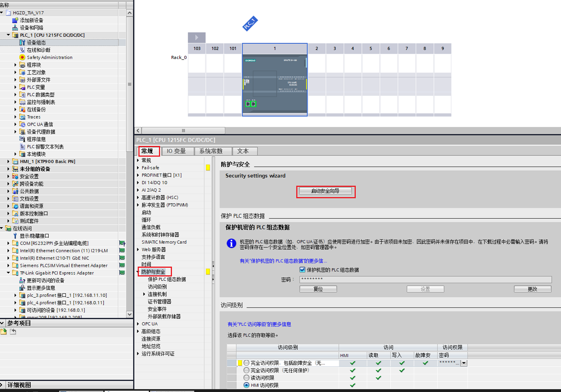Open 设备和网络 network icon in project tree
The width and height of the screenshot is (561, 392).
click(15, 28)
